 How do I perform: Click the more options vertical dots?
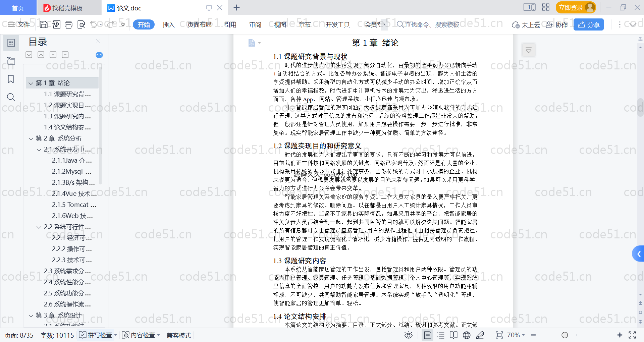coord(620,24)
